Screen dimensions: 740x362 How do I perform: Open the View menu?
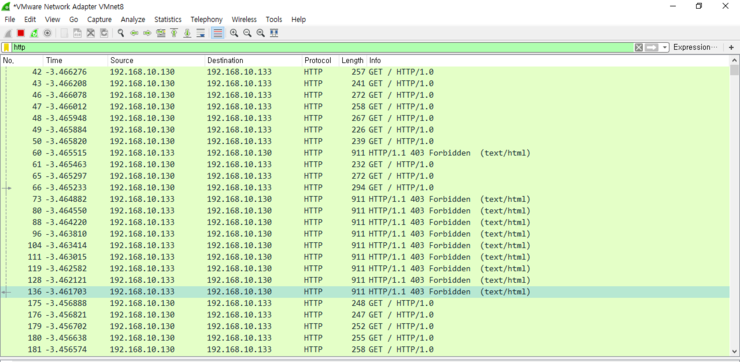click(x=52, y=19)
